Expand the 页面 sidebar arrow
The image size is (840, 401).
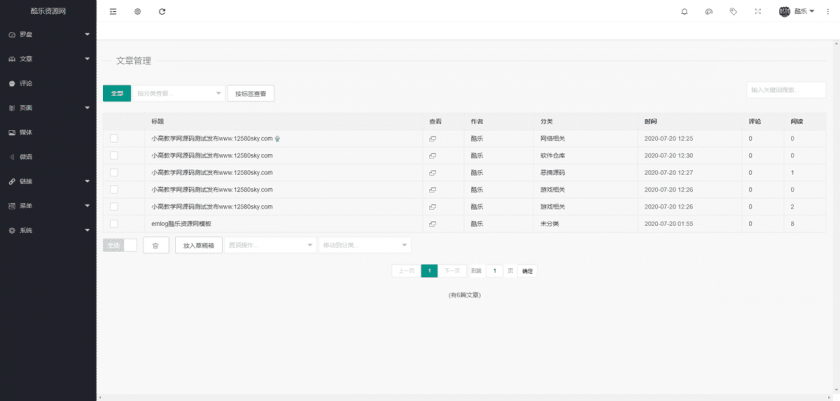(87, 108)
